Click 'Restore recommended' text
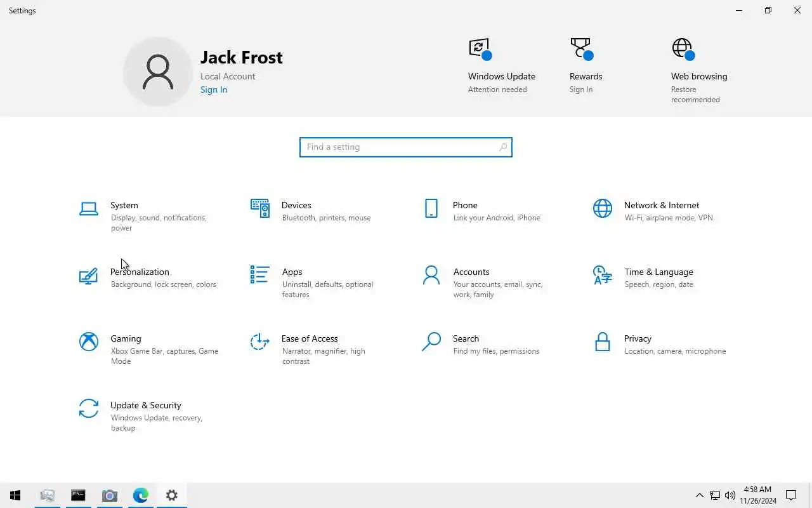 click(x=695, y=95)
